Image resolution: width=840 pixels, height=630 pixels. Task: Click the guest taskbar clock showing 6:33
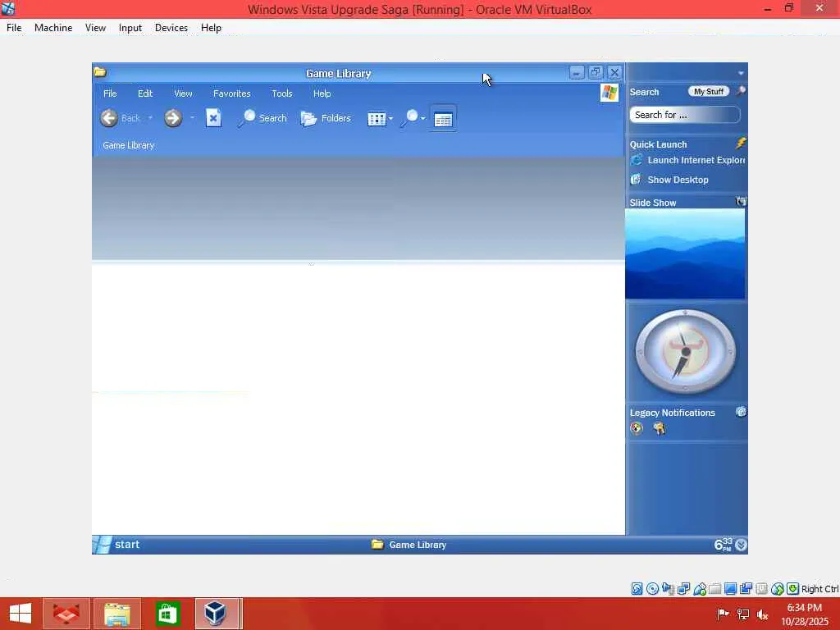coord(724,545)
